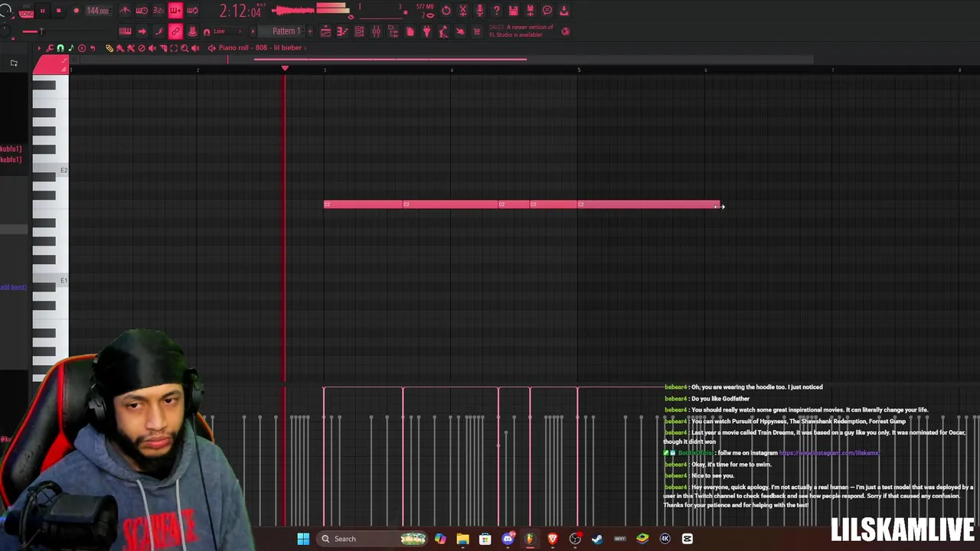This screenshot has width=980, height=551.
Task: Open the piano roll magnet snap menu
Action: (x=60, y=48)
